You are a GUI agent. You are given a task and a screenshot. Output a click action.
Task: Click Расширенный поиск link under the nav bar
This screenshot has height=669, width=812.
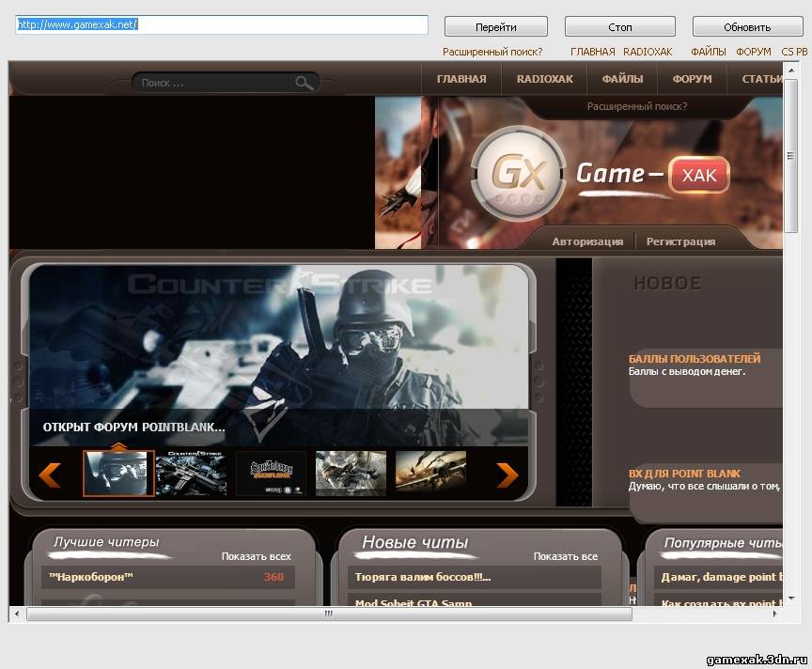[637, 106]
